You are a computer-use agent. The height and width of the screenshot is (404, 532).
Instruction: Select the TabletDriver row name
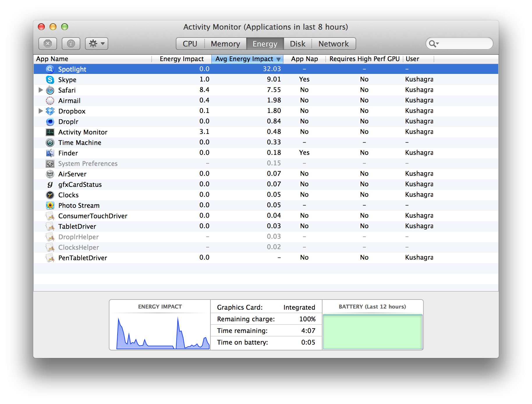[x=77, y=226]
